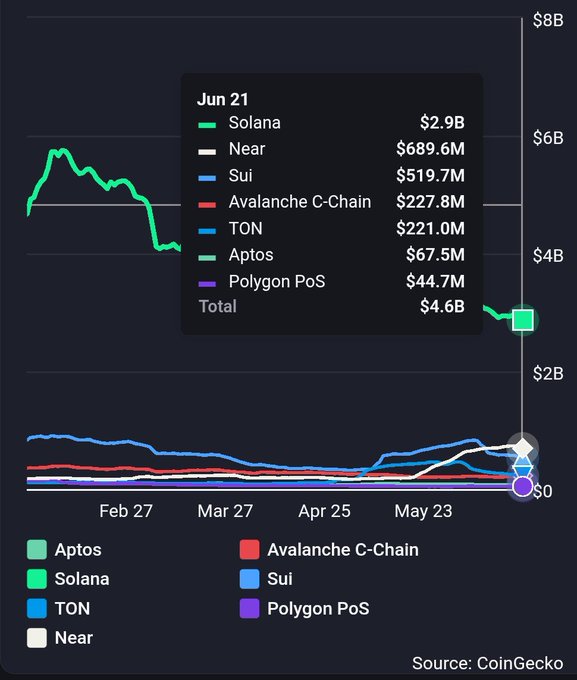Viewport: 577px width, 680px height.
Task: Toggle the TON legend swatch
Action: 37,608
